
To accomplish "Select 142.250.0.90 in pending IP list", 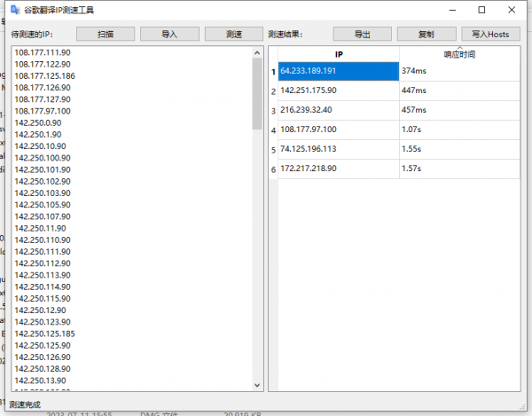I will coord(38,122).
